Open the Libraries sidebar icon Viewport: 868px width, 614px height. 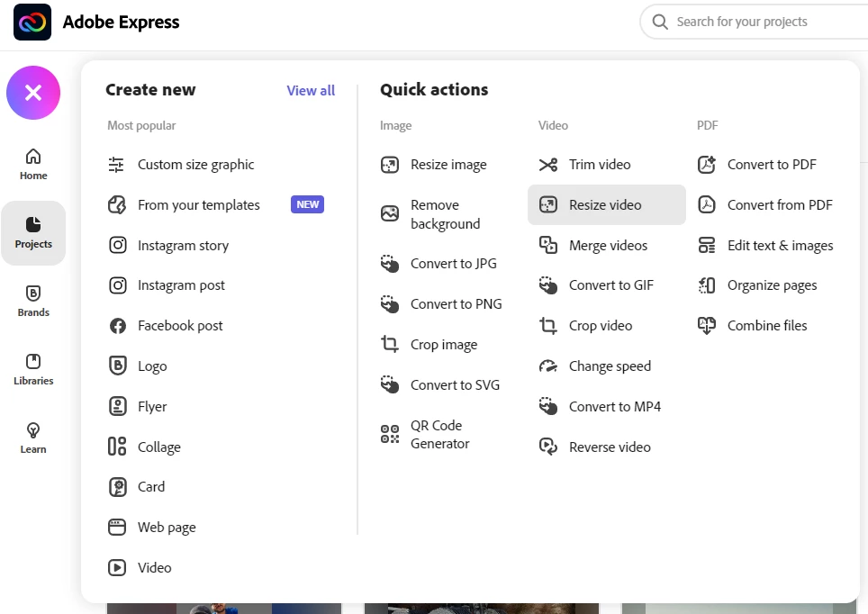(33, 362)
